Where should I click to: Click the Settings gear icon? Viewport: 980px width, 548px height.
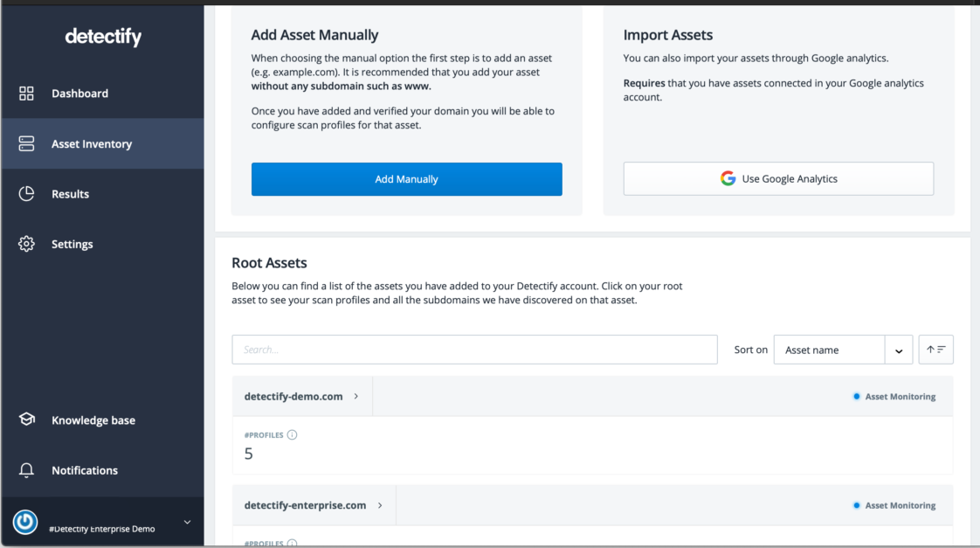tap(26, 244)
